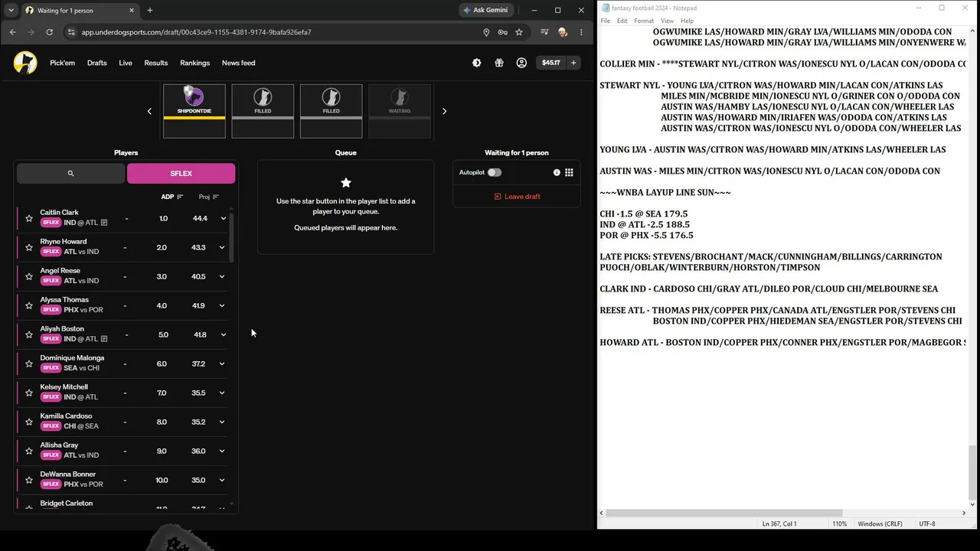Open Caitlin Clark's news note icon
Viewport: 980px width, 551px height.
tap(104, 223)
